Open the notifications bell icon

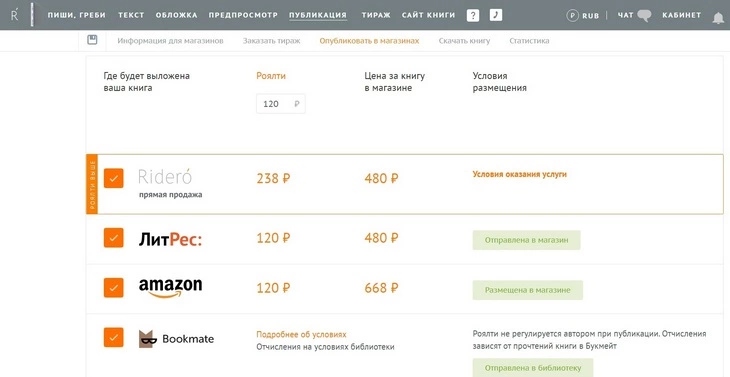[718, 18]
